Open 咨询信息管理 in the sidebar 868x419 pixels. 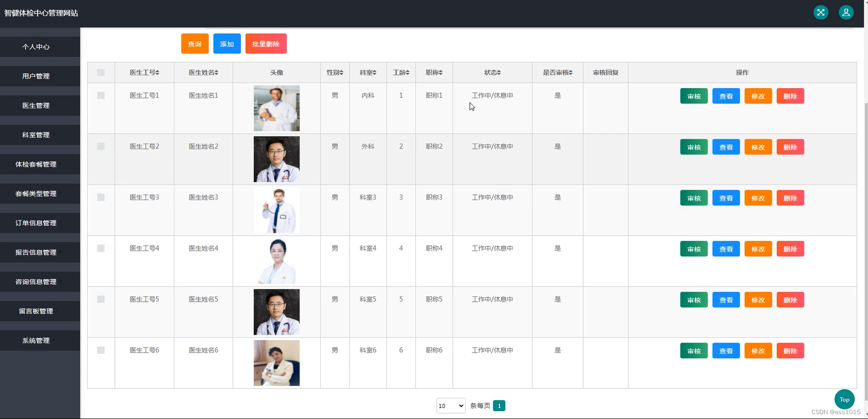click(40, 282)
